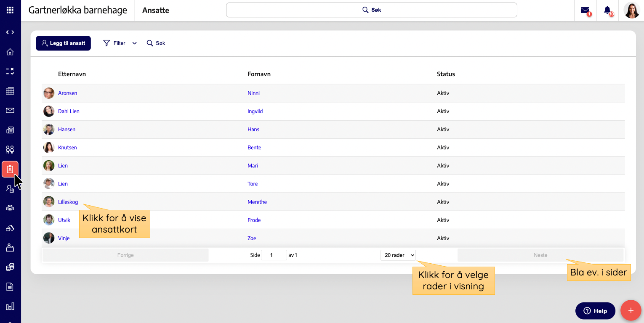Open employee Aronsen
The width and height of the screenshot is (644, 323).
pyautogui.click(x=67, y=93)
